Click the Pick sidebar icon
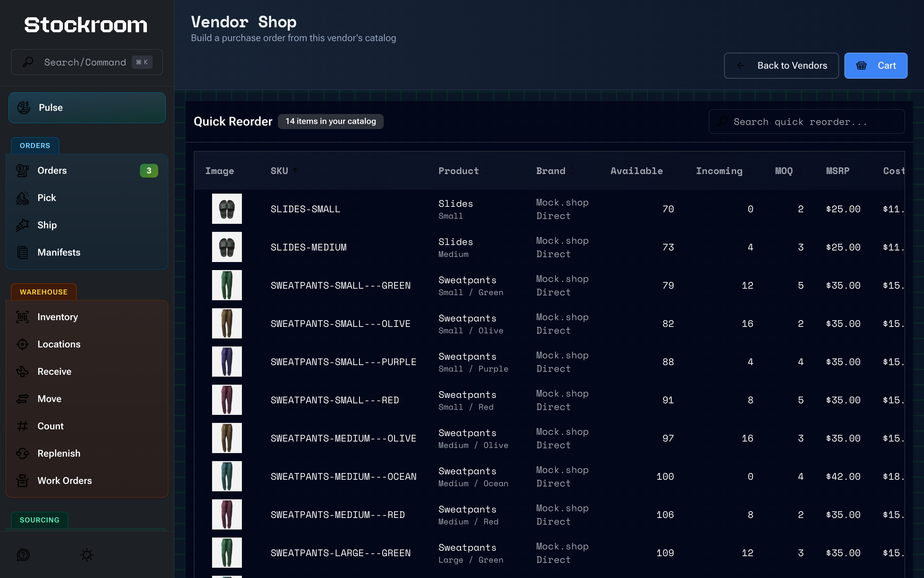Image resolution: width=924 pixels, height=578 pixels. pyautogui.click(x=22, y=198)
